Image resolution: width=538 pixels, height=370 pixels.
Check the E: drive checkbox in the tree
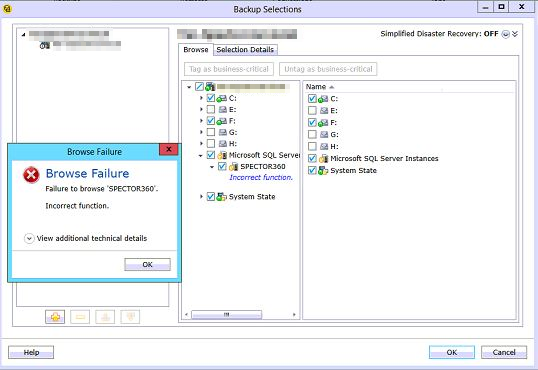[211, 109]
